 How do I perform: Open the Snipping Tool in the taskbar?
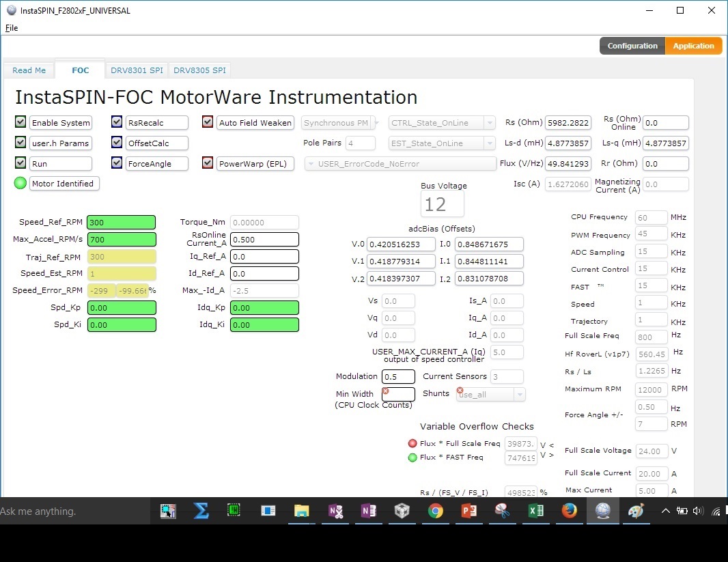[503, 511]
